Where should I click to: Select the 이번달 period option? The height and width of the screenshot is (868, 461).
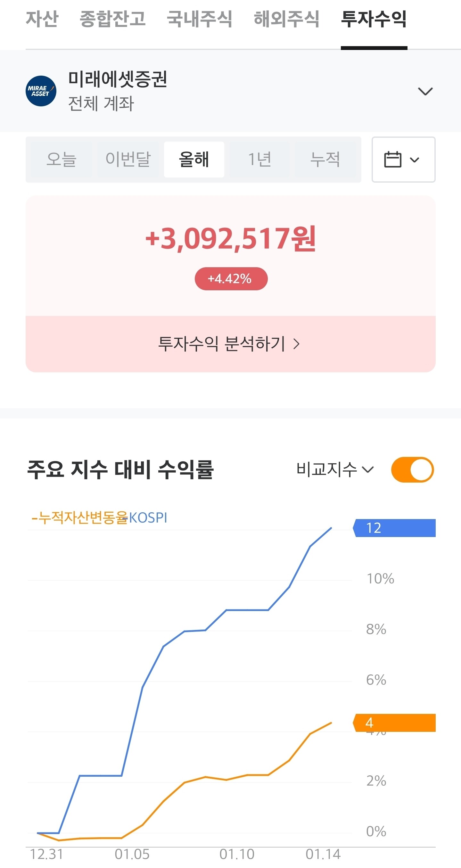tap(128, 159)
